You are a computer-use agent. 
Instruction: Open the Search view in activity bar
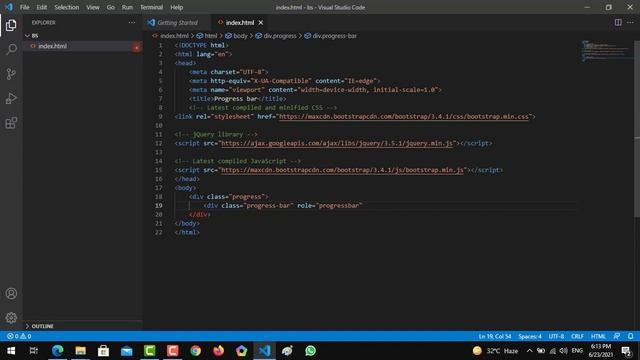(x=11, y=49)
